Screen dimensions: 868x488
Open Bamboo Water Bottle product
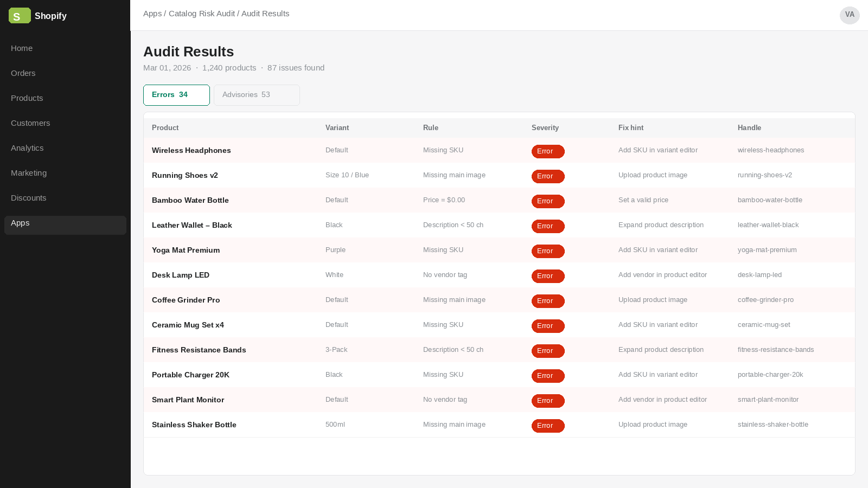coord(190,200)
